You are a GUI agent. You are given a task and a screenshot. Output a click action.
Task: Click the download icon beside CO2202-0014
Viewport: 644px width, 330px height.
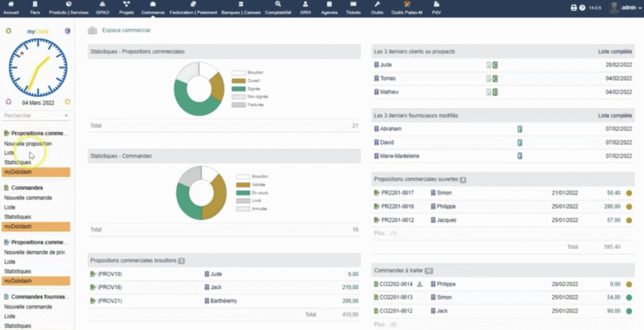419,284
